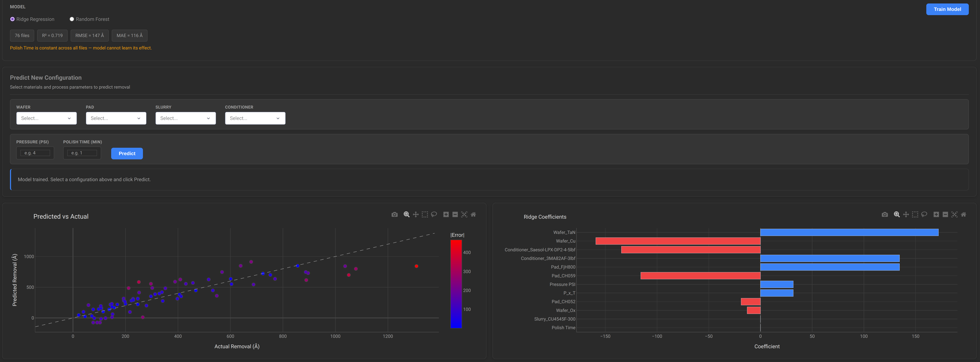980x362 pixels.
Task: Autoscale the Predicted vs Actual chart
Action: [464, 214]
